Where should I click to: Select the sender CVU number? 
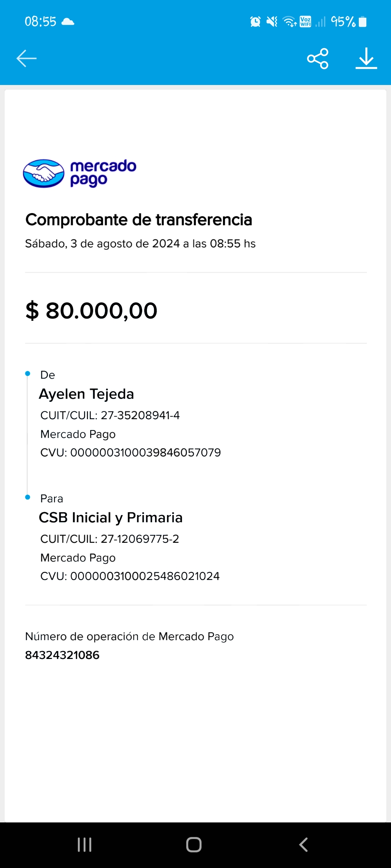pos(145,452)
